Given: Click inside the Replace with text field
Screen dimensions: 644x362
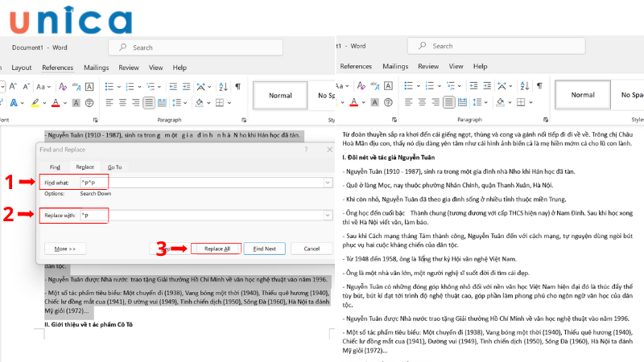Looking at the screenshot, I should 201,215.
